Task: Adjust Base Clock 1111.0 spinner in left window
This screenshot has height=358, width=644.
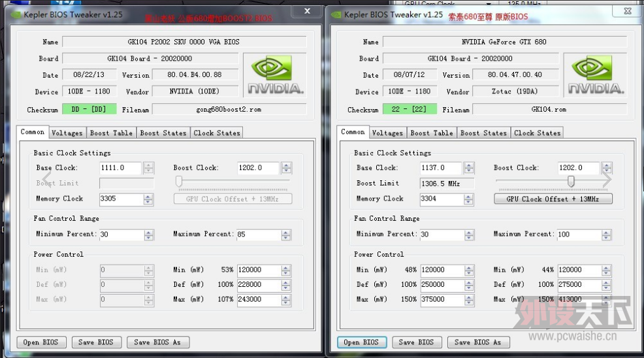Action: 149,168
